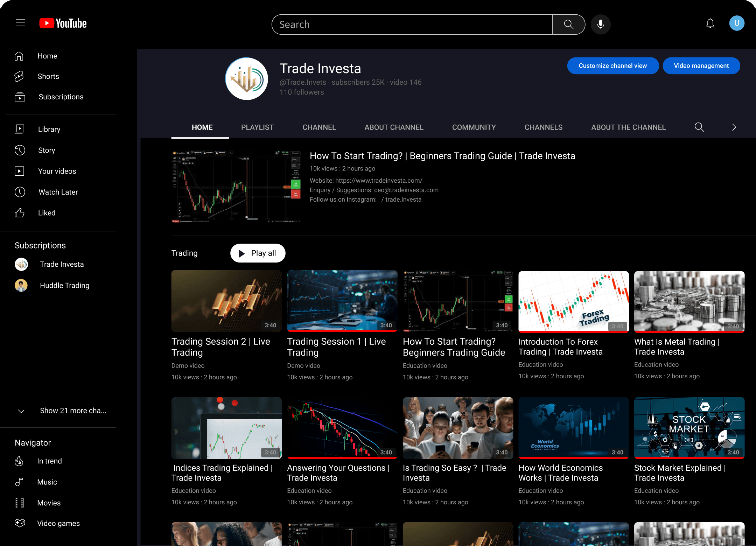Click the Liked thumbs-up icon

click(20, 213)
